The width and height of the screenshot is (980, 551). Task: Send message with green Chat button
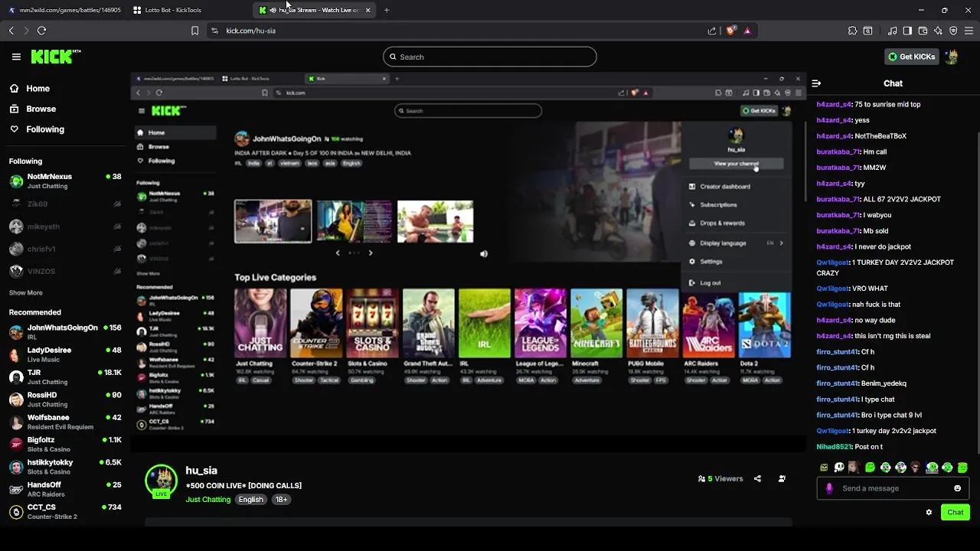[955, 512]
